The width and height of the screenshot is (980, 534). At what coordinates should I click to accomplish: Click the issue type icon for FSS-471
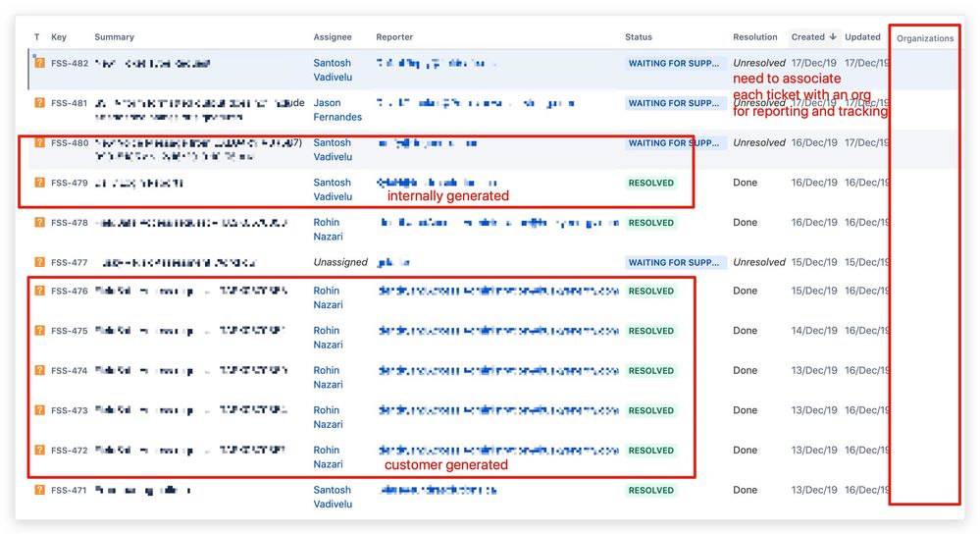click(x=39, y=490)
